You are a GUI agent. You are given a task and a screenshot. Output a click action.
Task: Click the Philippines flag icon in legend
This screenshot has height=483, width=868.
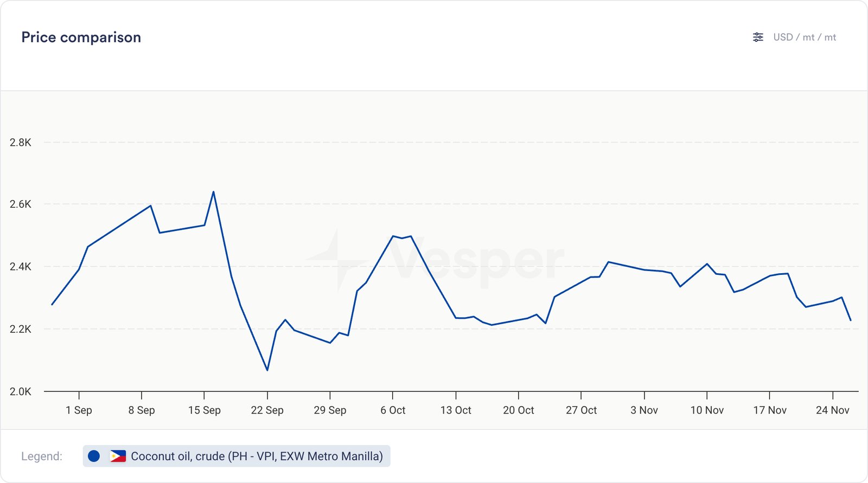tap(118, 456)
